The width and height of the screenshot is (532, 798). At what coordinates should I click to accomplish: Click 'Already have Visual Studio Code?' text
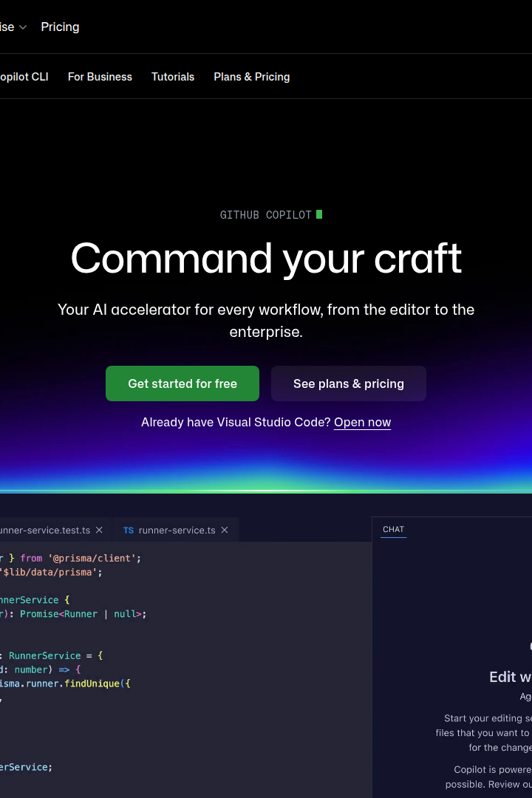(x=236, y=423)
